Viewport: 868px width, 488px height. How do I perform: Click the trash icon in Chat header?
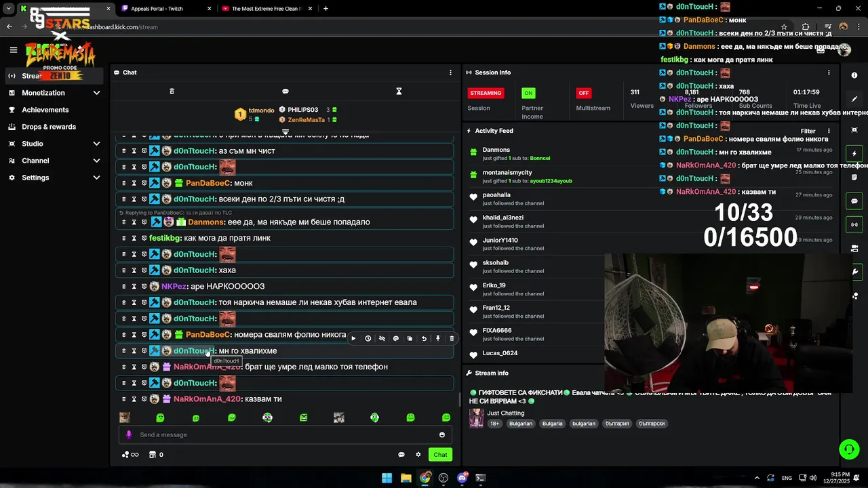[172, 91]
